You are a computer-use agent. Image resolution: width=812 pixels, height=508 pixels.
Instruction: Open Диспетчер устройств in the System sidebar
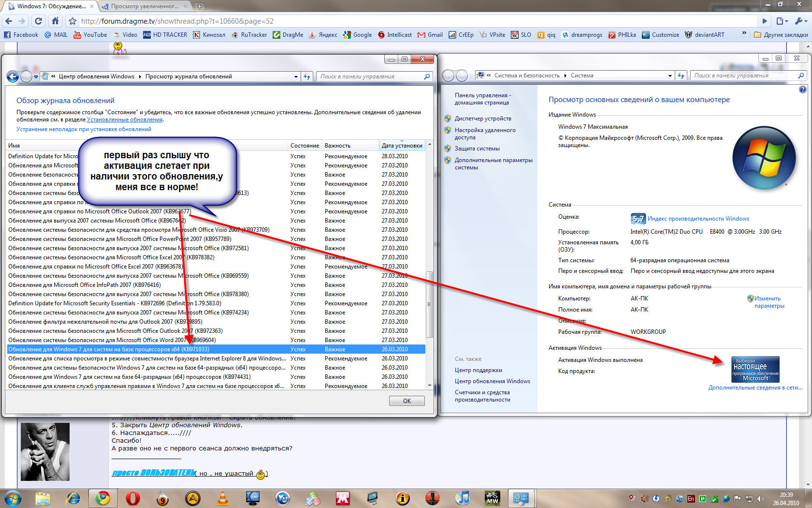pyautogui.click(x=483, y=119)
